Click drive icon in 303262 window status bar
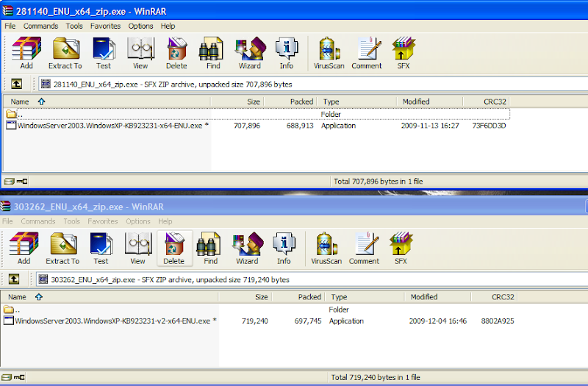 [x=7, y=377]
